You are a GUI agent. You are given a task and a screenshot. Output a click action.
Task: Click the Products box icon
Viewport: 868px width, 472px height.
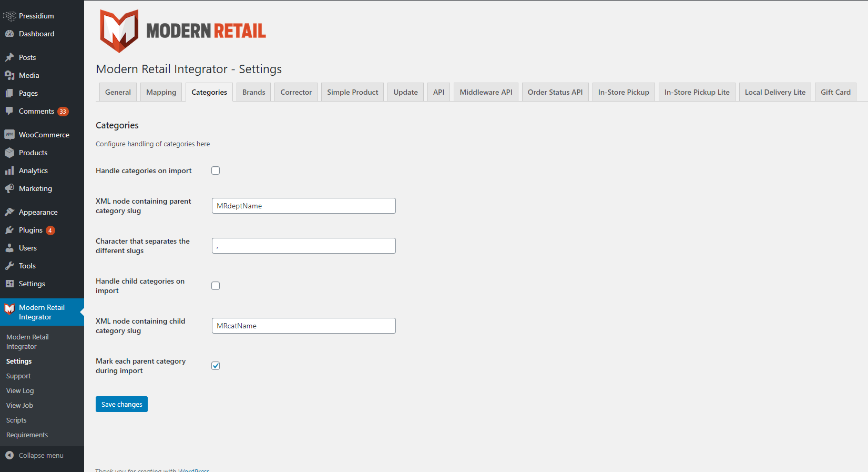pyautogui.click(x=9, y=153)
